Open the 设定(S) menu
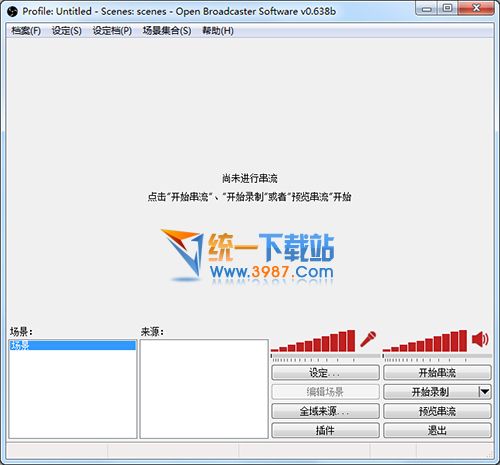Screen dimensions: 500x465 pyautogui.click(x=67, y=31)
